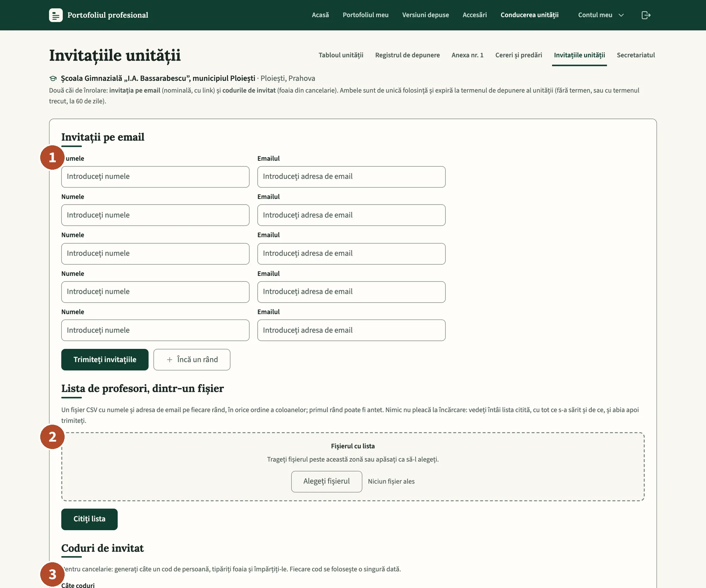Viewport: 706px width, 588px height.
Task: Click the logout icon in the header
Action: click(646, 15)
